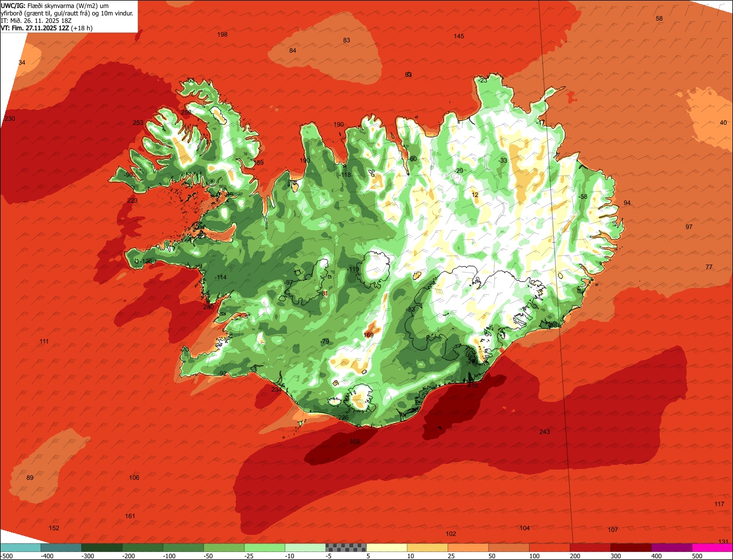Click the value -58 in eastern Iceland

582,197
